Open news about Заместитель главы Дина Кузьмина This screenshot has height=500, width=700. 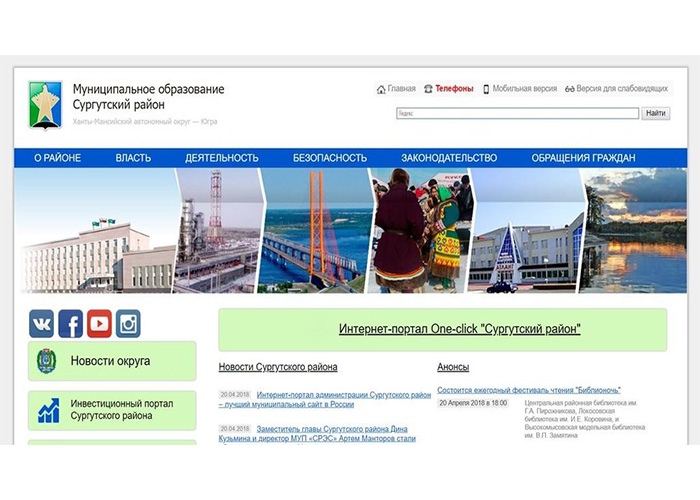coord(317,433)
